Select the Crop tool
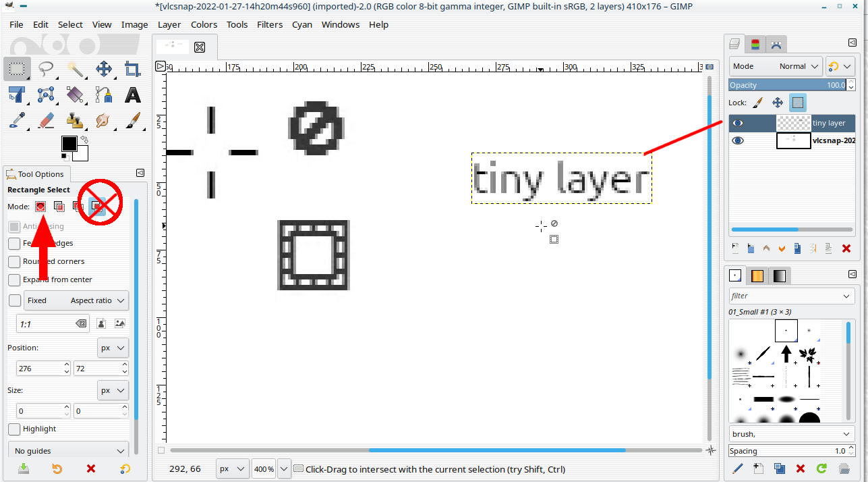The height and width of the screenshot is (482, 868). tap(133, 69)
